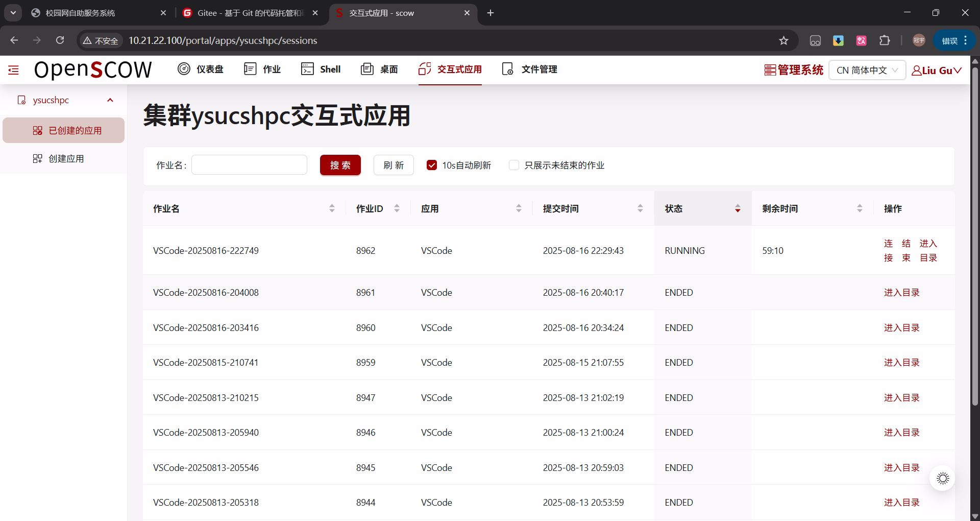The height and width of the screenshot is (521, 980).
Task: Toggle the theme sun icon button
Action: (942, 478)
